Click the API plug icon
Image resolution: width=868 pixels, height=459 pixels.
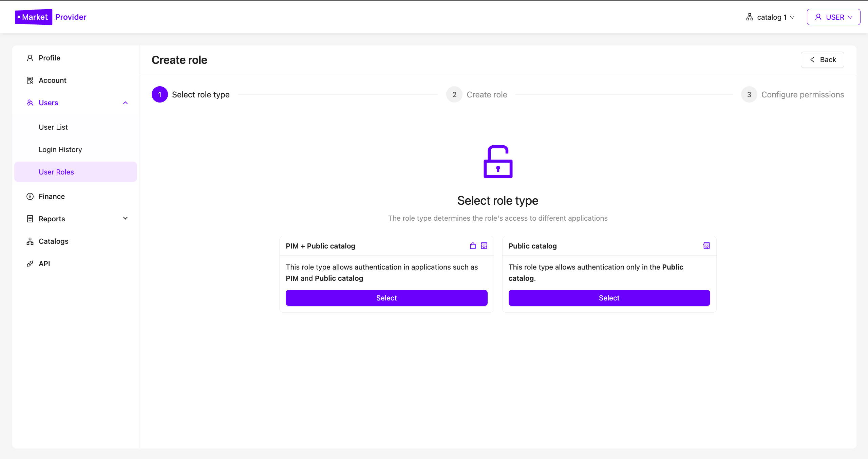30,264
